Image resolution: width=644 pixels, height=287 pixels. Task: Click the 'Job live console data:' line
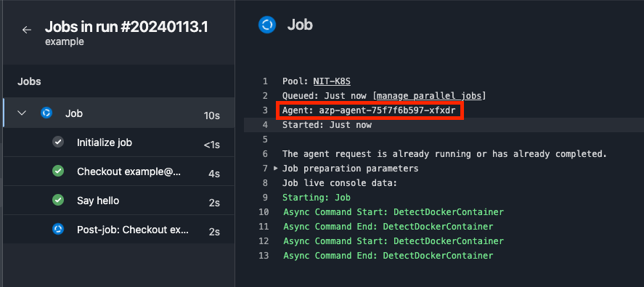pos(340,183)
